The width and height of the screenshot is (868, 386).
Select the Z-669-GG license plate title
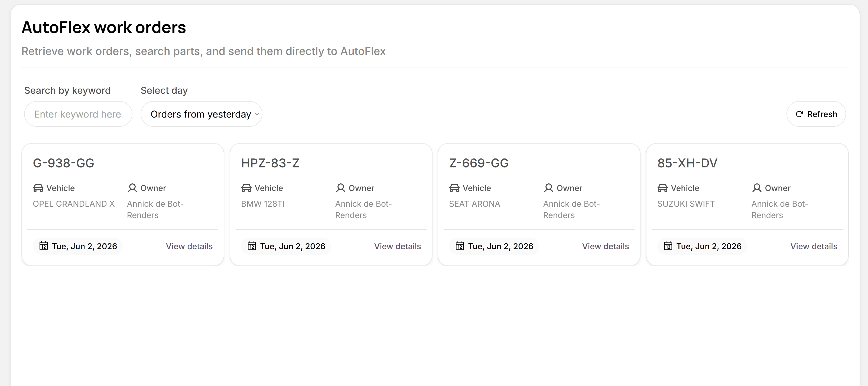click(479, 163)
